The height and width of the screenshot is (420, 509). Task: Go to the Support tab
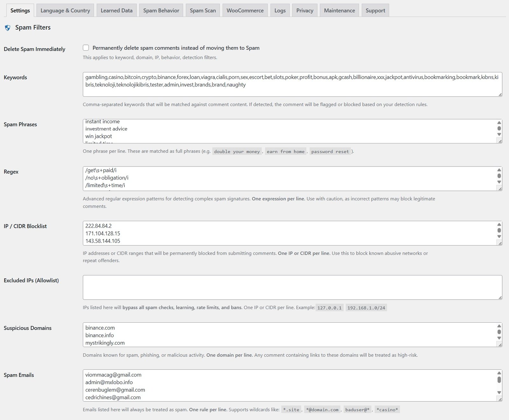[x=375, y=10]
